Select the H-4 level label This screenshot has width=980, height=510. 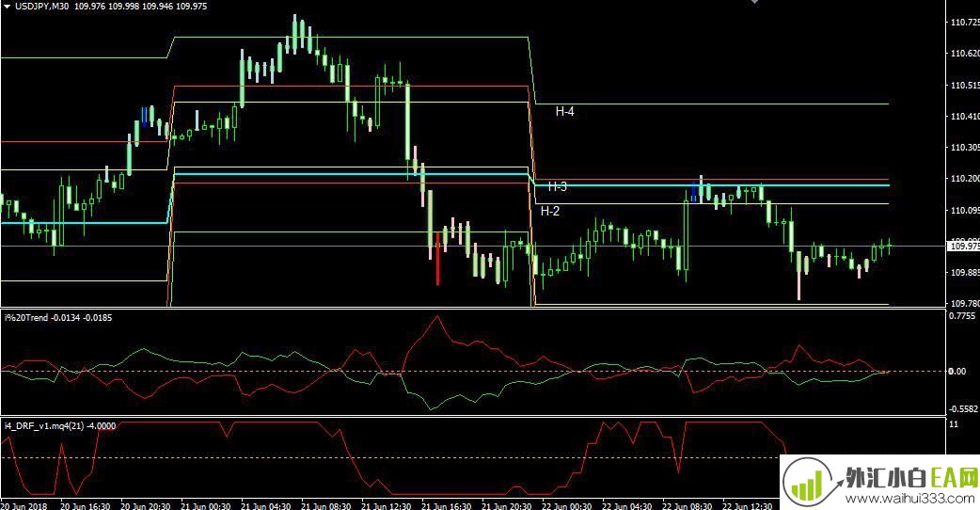tap(565, 111)
